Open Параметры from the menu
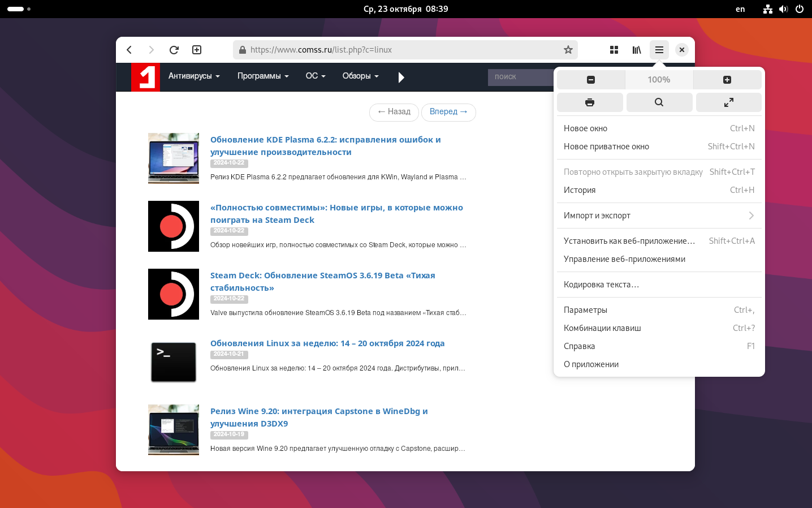 [585, 310]
